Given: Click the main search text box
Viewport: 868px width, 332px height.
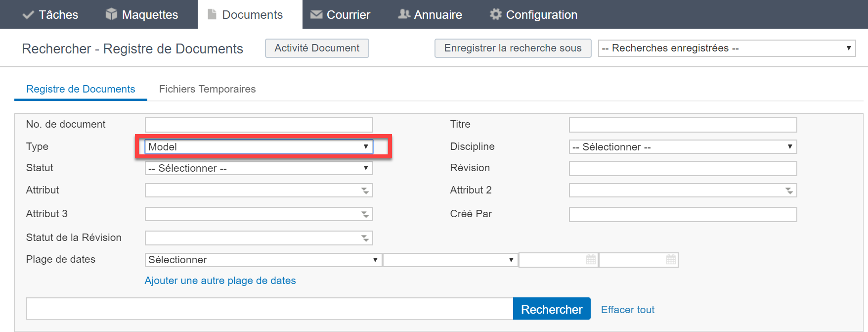Looking at the screenshot, I should [x=269, y=309].
